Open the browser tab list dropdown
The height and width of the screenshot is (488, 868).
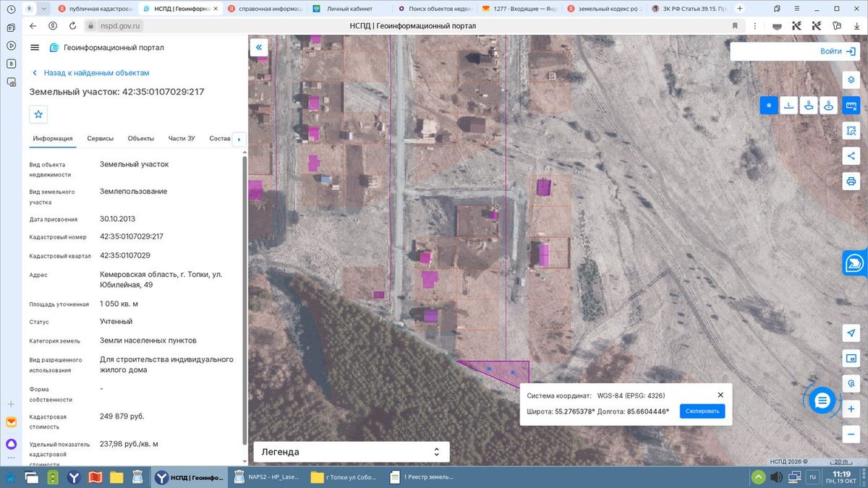pyautogui.click(x=44, y=8)
